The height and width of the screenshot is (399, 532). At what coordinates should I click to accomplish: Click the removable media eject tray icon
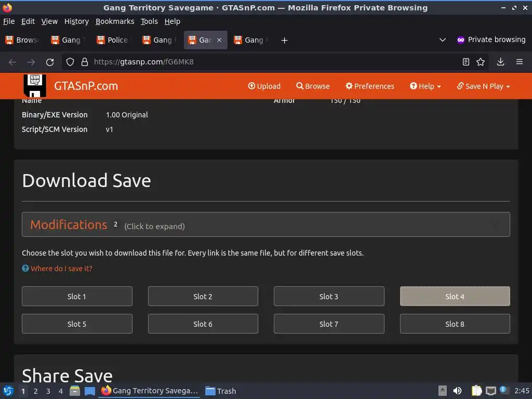(x=443, y=391)
